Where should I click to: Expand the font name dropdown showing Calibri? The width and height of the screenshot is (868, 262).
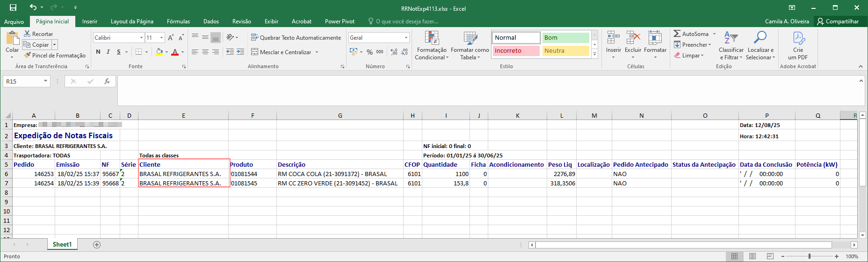pyautogui.click(x=141, y=38)
